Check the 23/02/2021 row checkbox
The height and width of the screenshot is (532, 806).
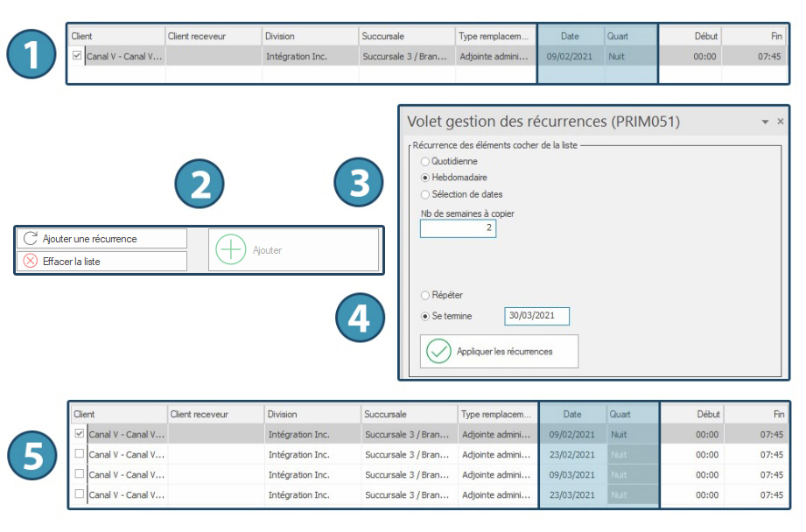pyautogui.click(x=80, y=454)
